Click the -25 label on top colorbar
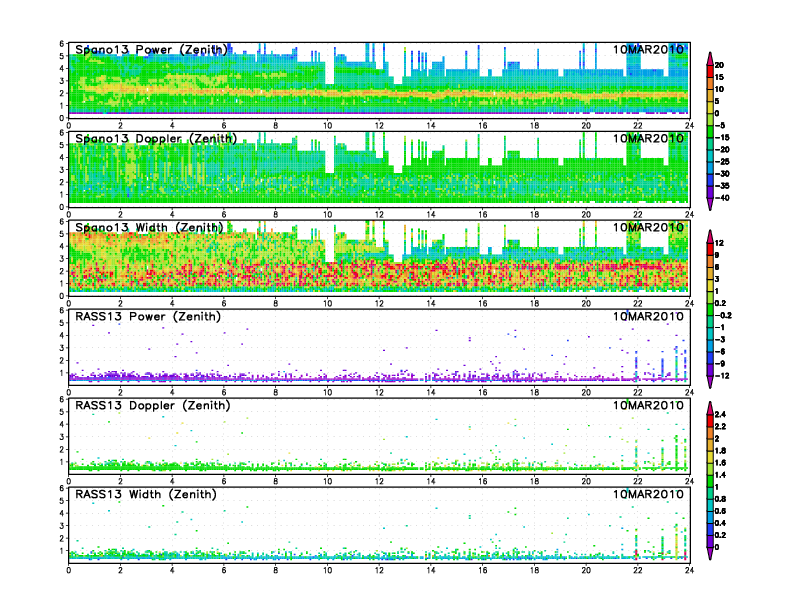 point(722,162)
